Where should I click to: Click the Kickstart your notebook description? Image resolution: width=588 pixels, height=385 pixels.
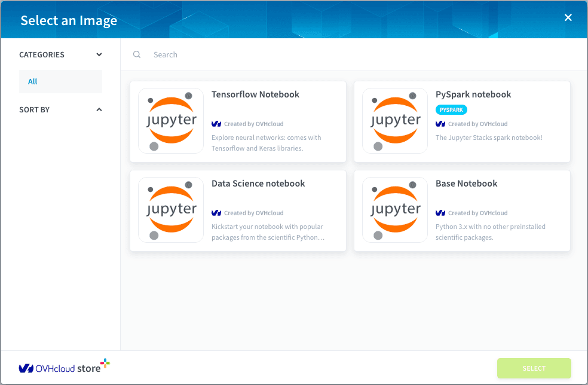(268, 232)
